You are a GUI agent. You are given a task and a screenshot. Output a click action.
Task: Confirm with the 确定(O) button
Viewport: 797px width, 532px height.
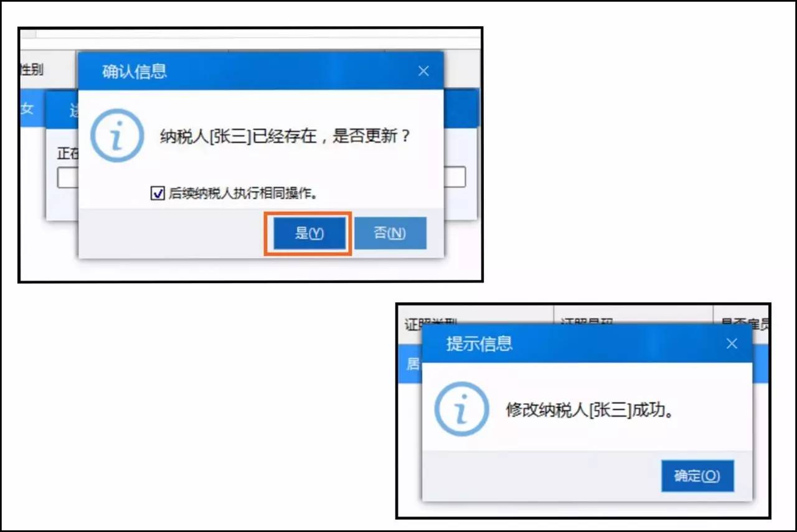(x=697, y=476)
